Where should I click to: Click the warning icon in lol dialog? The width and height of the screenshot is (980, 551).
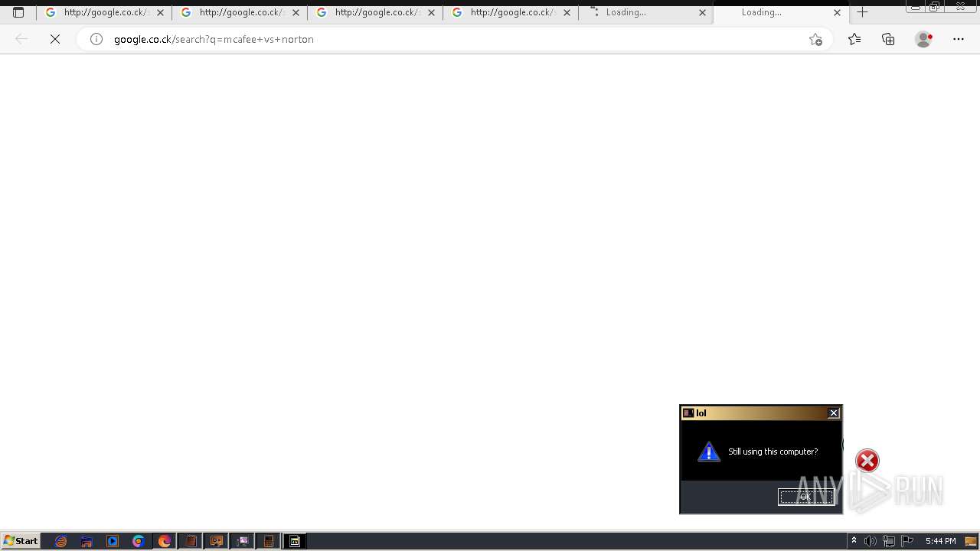[709, 452]
